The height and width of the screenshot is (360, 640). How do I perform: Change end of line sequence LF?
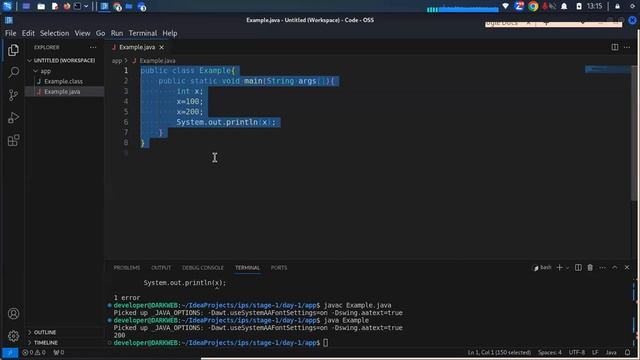(595, 352)
